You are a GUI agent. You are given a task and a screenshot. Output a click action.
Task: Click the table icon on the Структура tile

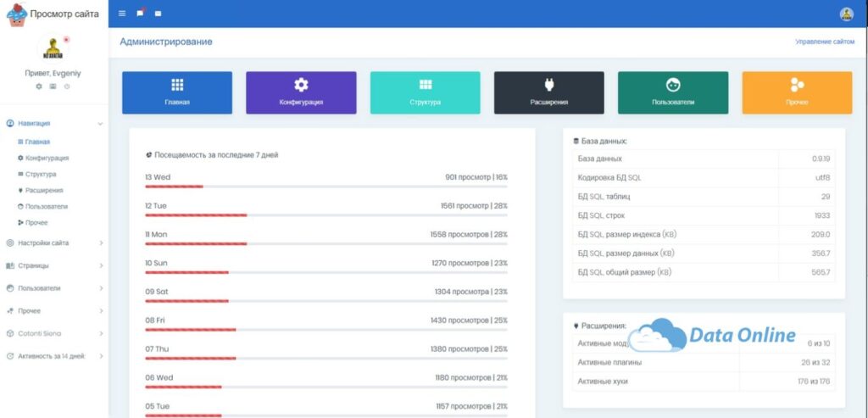coord(426,85)
